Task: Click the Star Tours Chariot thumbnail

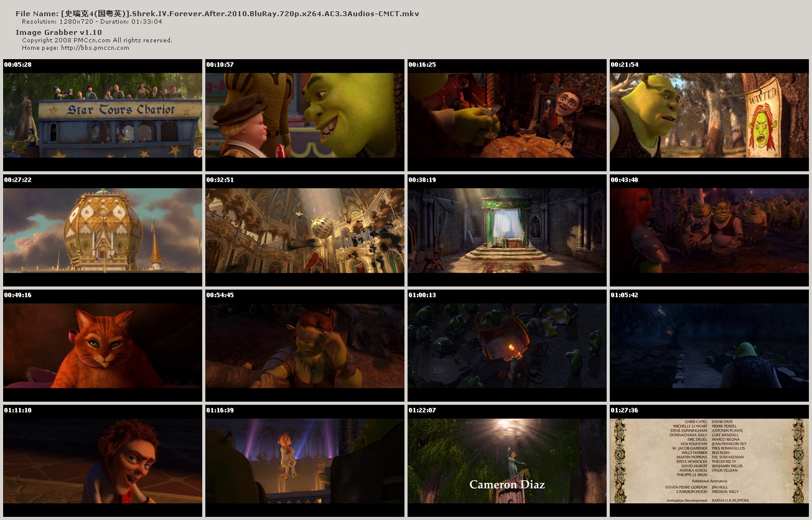Action: tap(103, 115)
